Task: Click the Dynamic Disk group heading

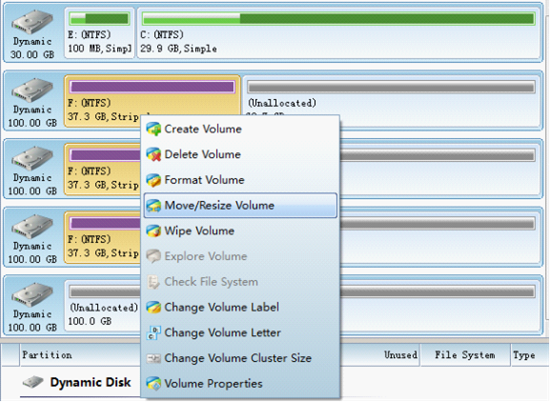Action: tap(90, 382)
